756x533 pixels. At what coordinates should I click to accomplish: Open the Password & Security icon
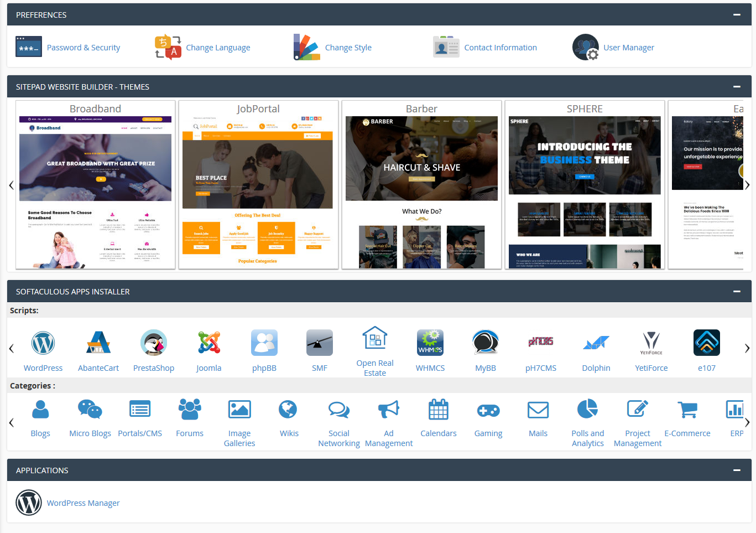[x=29, y=48]
